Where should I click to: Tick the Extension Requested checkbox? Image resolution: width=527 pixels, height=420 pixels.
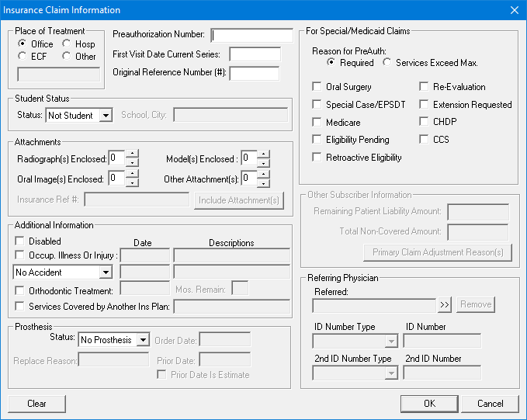(425, 104)
